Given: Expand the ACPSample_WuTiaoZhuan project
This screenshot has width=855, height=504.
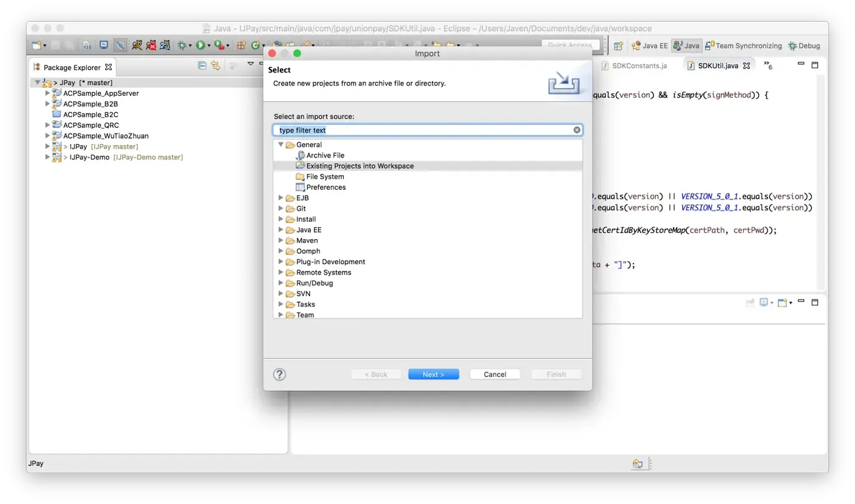Looking at the screenshot, I should click(x=48, y=135).
